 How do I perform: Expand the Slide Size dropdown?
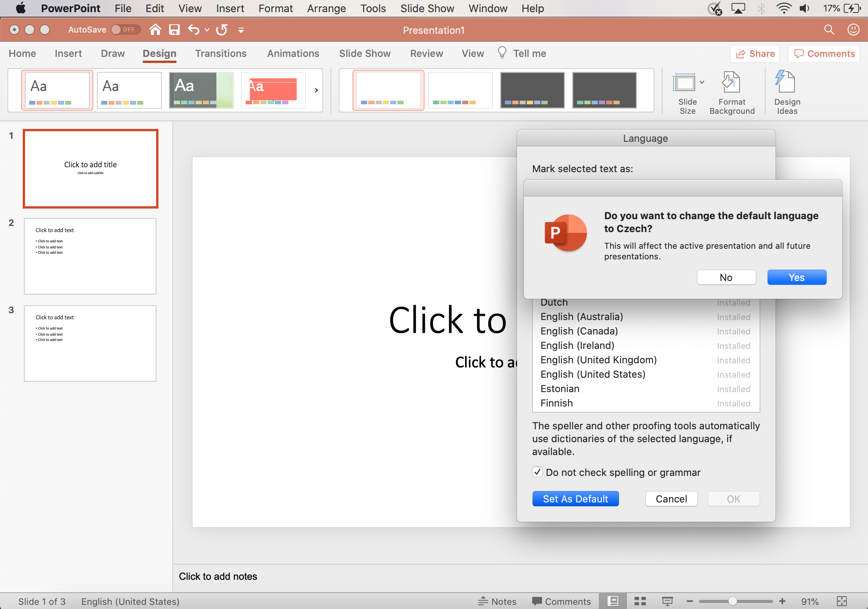point(702,82)
